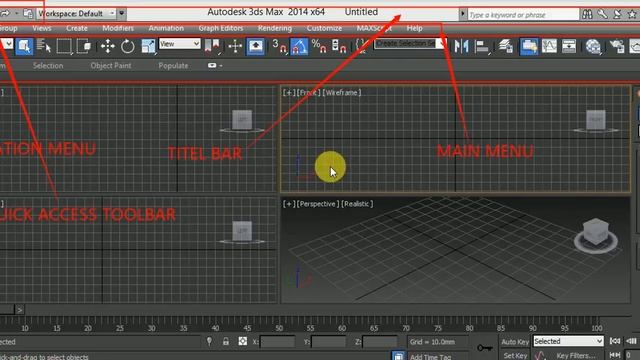Toggle the Spinner Snap button

tap(339, 46)
